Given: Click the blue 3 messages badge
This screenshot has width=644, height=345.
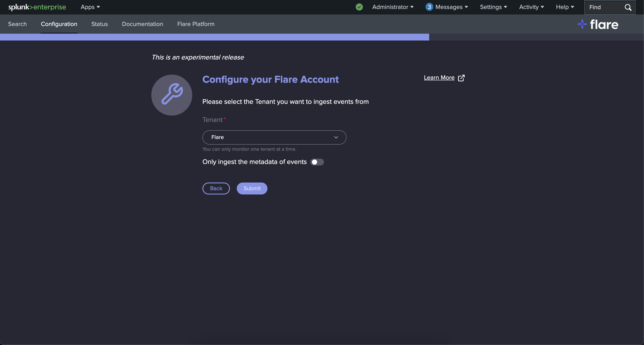Looking at the screenshot, I should [429, 7].
